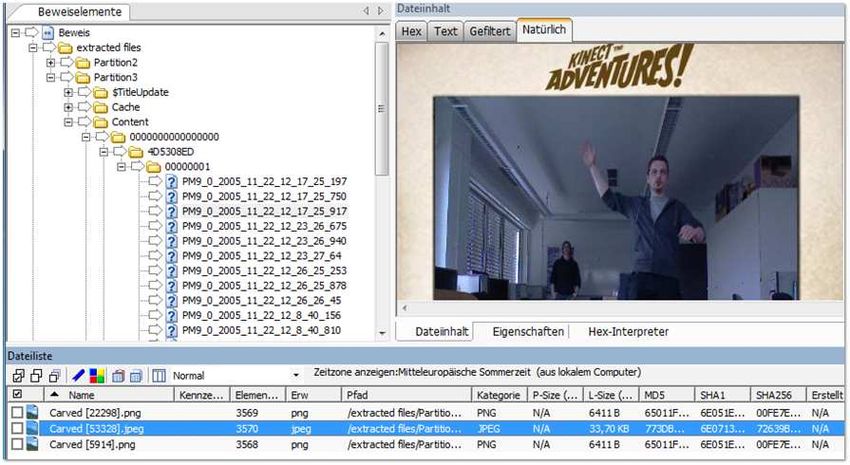
Task: Select file PM9_0_2005_11_22_12_17_25_917
Action: tap(264, 211)
